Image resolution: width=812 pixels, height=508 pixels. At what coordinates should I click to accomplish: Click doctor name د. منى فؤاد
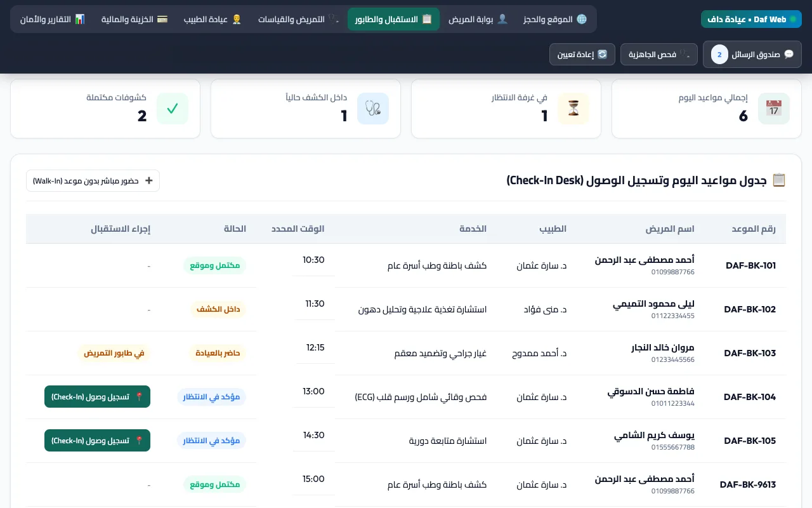tap(546, 309)
